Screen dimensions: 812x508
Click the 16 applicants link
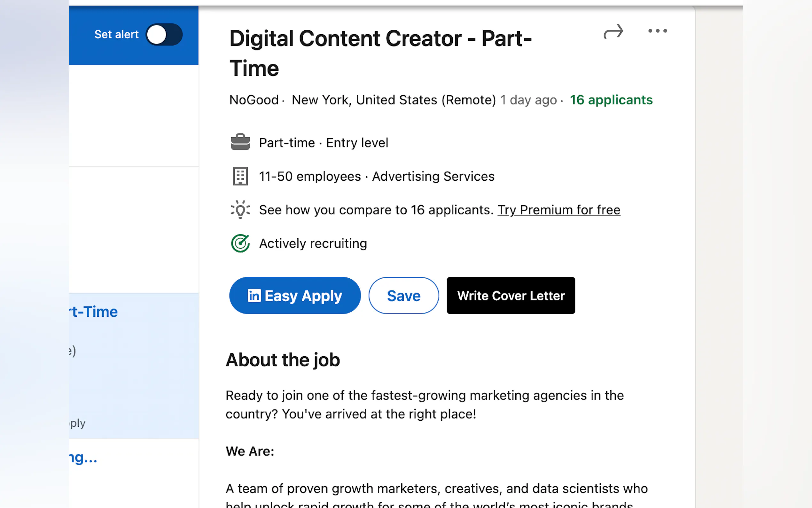(x=611, y=100)
